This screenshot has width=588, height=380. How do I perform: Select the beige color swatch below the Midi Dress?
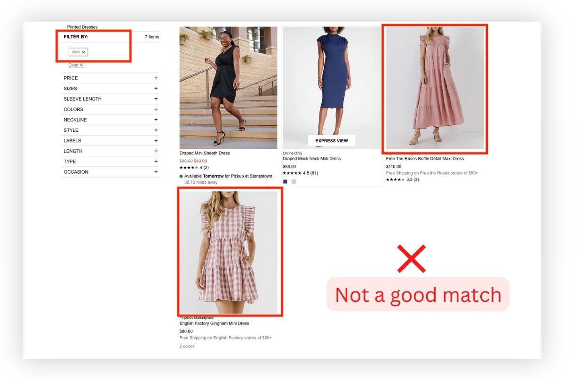point(294,180)
